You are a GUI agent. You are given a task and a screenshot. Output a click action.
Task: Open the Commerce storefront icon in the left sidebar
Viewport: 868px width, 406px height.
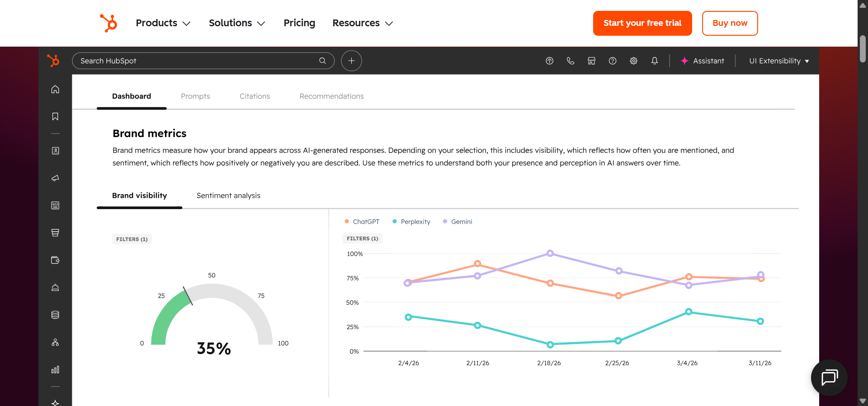pyautogui.click(x=55, y=233)
